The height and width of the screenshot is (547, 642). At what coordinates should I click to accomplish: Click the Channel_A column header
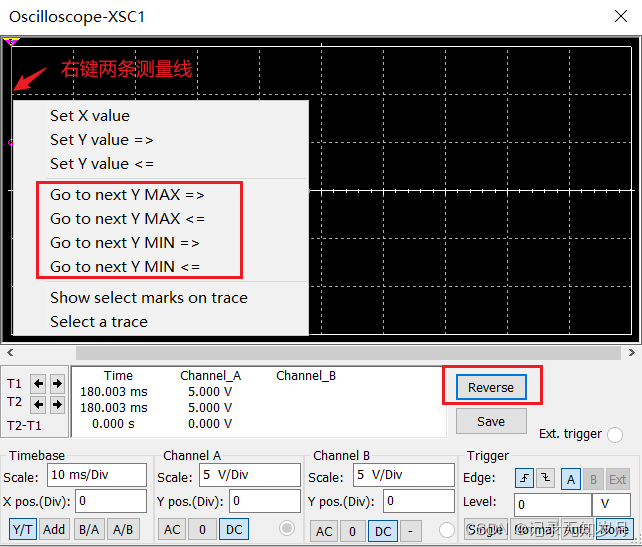(x=210, y=376)
